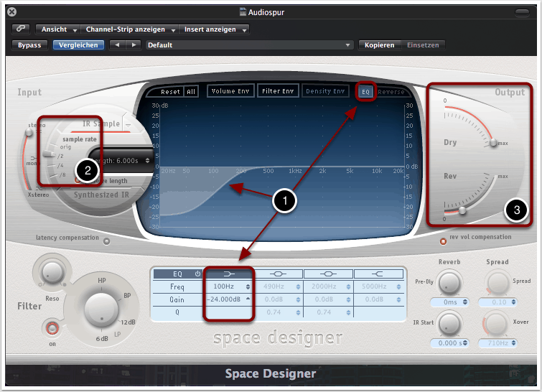
Task: Switch to the Filter Env tab
Action: pyautogui.click(x=278, y=91)
